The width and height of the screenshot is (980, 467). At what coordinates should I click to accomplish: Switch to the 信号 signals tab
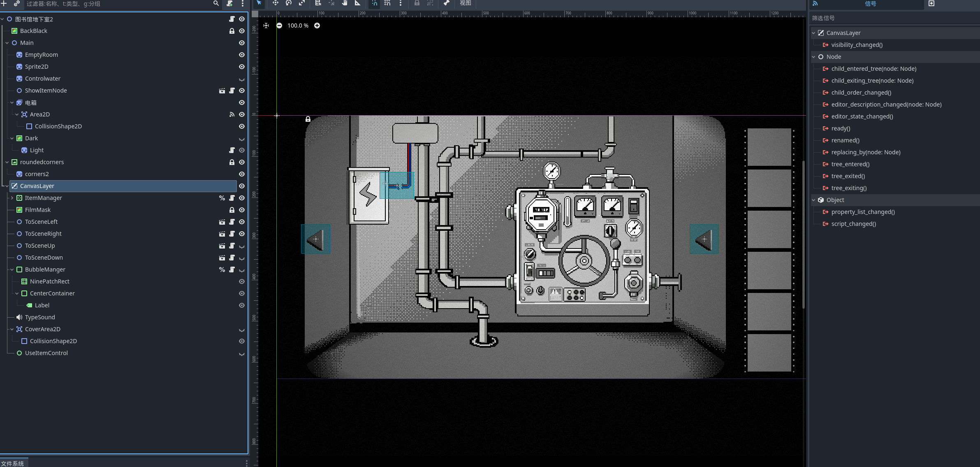coord(870,4)
